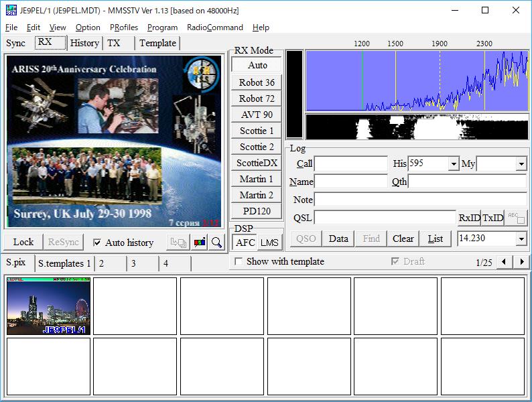This screenshot has width=532, height=402.
Task: Click the ReSync button
Action: coord(64,243)
